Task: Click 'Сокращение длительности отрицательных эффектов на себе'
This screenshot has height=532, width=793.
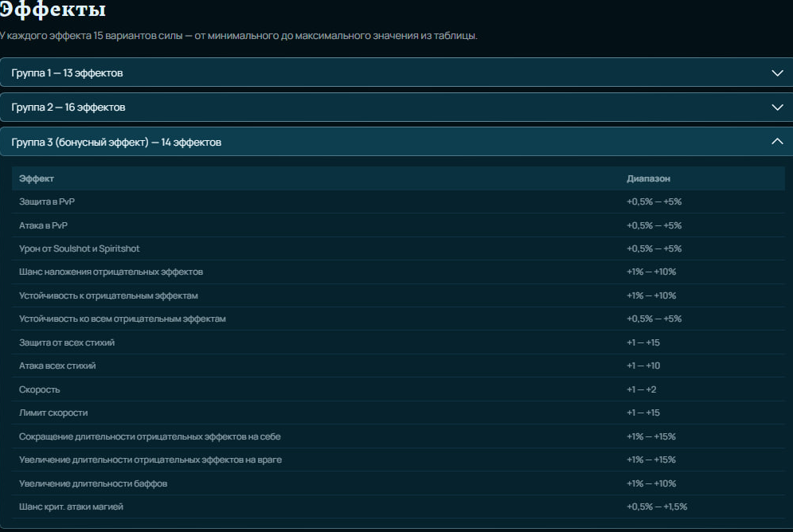Action: pos(150,436)
